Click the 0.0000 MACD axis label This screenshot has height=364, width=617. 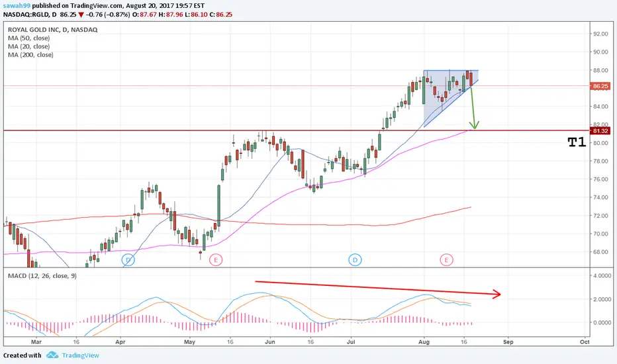tap(602, 323)
